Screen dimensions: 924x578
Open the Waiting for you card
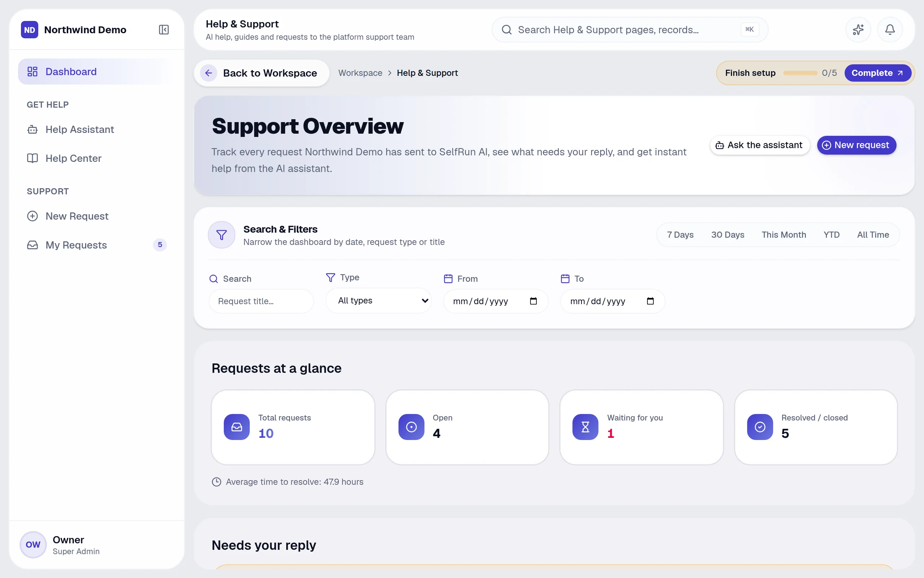[x=641, y=427]
